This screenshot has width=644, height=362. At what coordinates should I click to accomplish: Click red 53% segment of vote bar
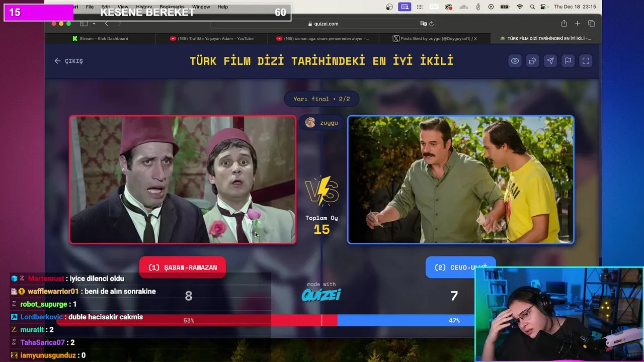point(197,320)
